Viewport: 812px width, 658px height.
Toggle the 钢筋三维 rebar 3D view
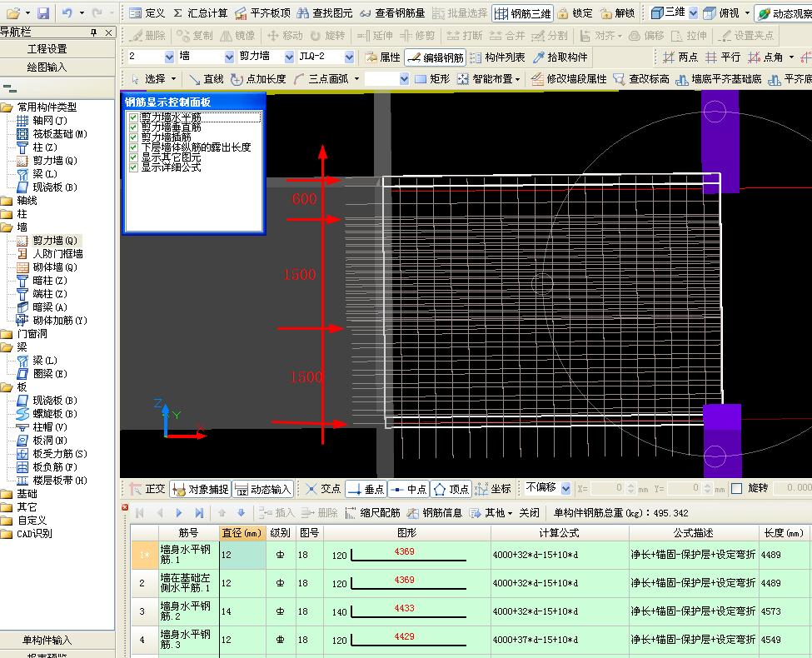coord(521,13)
